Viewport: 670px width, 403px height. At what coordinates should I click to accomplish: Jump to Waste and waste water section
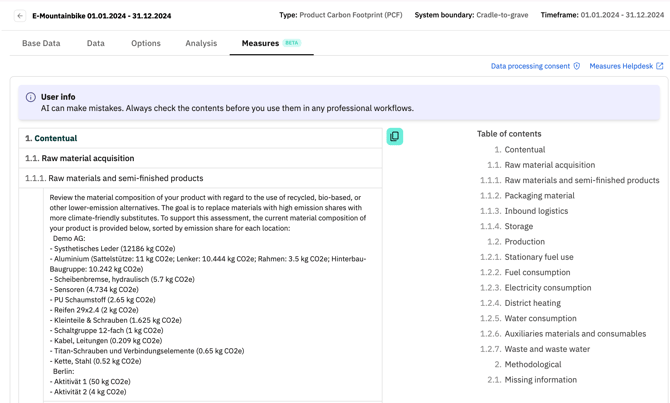point(547,349)
